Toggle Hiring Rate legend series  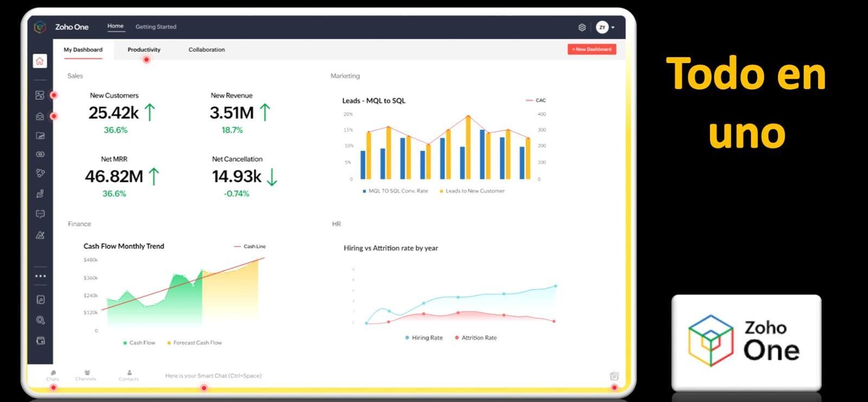[424, 338]
